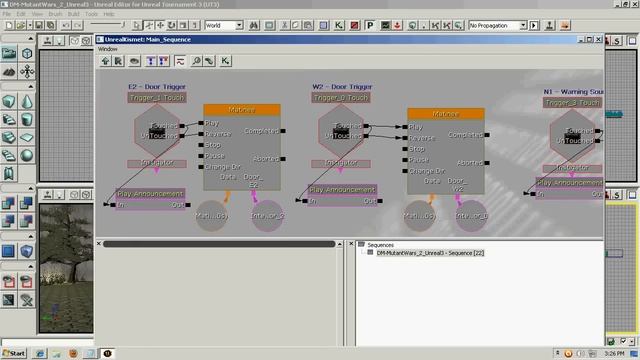Click the play arrow button beside No Propagation

tap(534, 25)
